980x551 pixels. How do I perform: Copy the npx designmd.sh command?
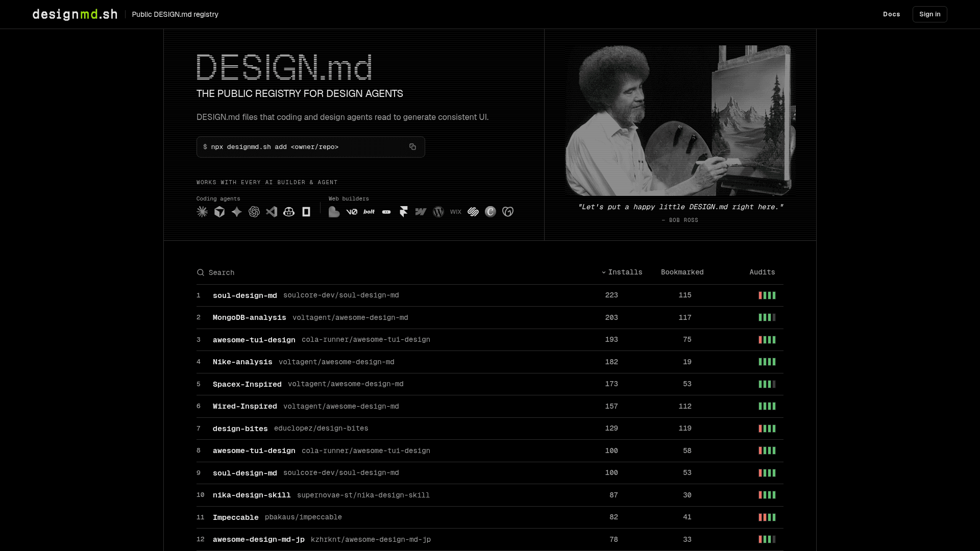[412, 147]
